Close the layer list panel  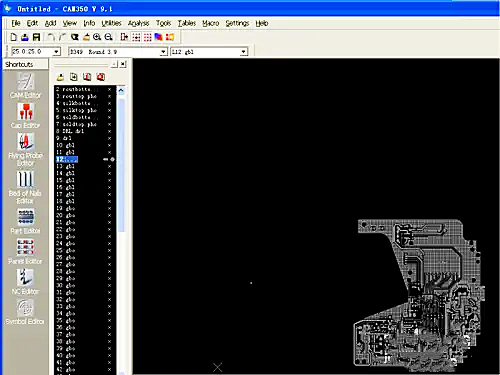point(123,64)
